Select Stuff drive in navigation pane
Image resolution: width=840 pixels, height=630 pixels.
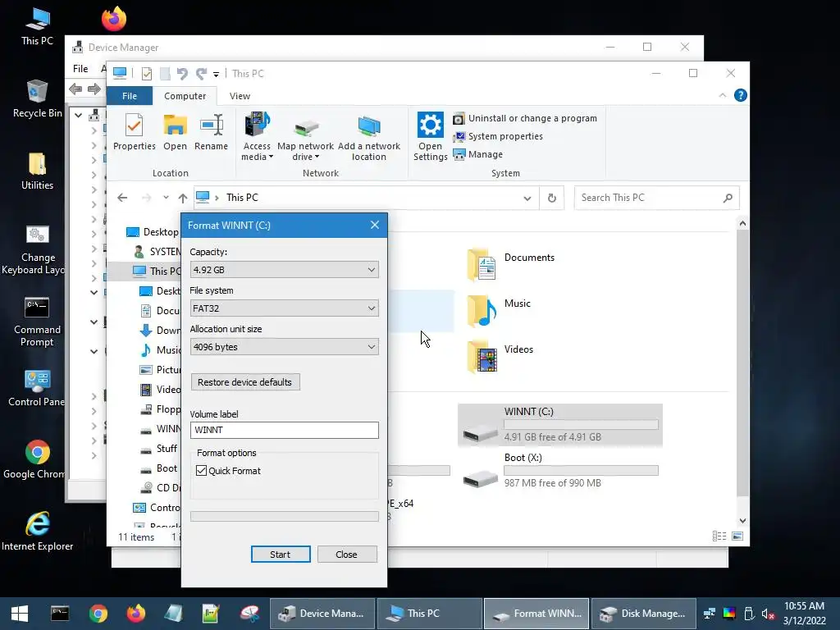(x=158, y=449)
